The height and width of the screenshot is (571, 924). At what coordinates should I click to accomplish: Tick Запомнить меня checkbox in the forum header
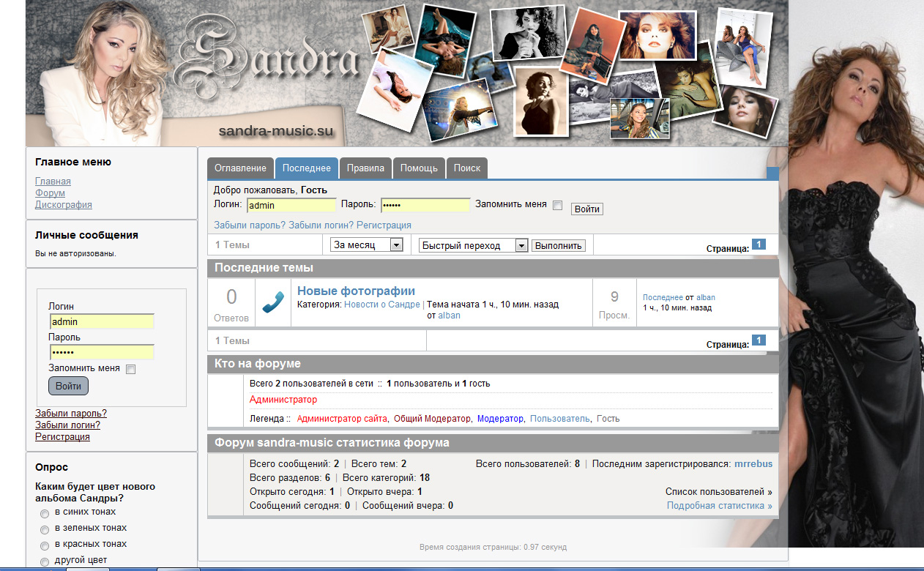[557, 206]
